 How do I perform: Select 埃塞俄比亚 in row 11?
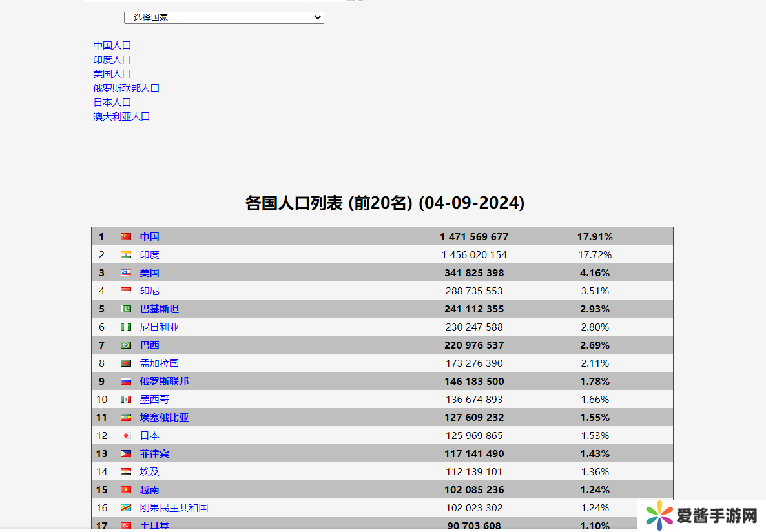[165, 418]
